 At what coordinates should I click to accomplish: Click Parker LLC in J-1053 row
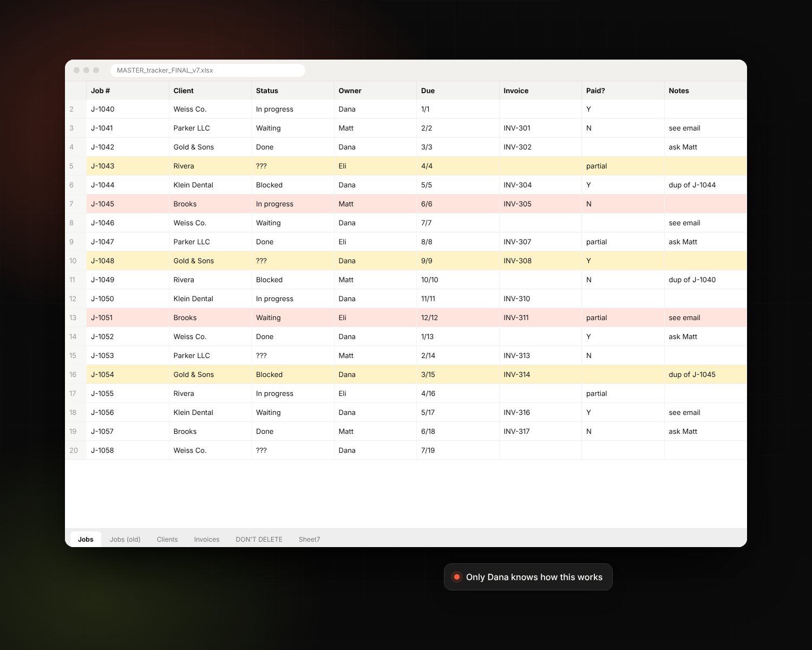pos(210,355)
